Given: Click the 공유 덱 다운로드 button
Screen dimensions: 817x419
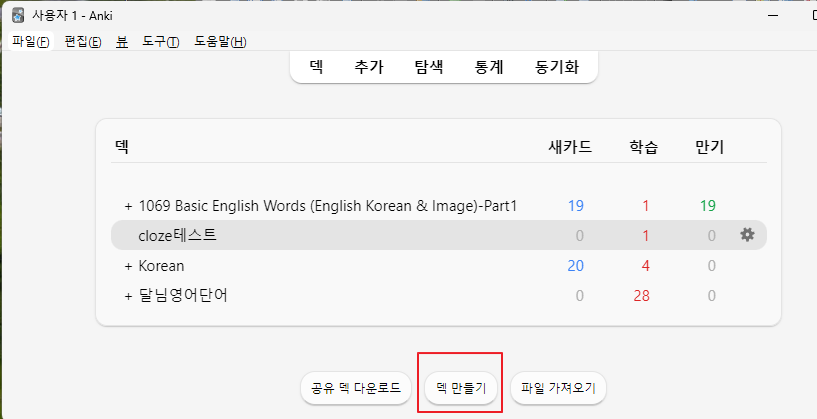Looking at the screenshot, I should pyautogui.click(x=356, y=388).
